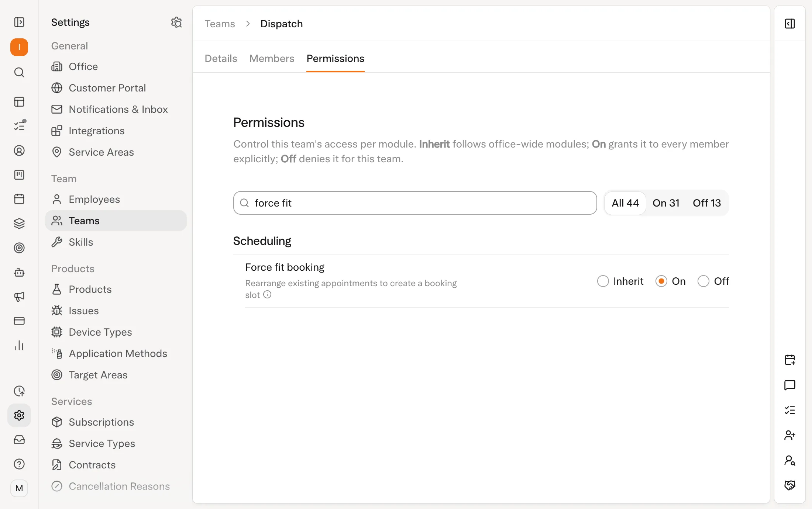Click the add calendar event icon
The height and width of the screenshot is (509, 812).
pos(790,360)
